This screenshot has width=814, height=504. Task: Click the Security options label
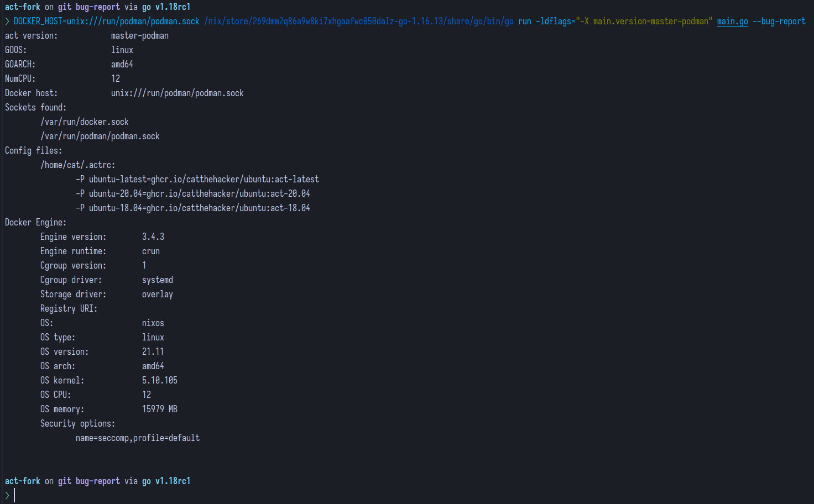coord(77,424)
